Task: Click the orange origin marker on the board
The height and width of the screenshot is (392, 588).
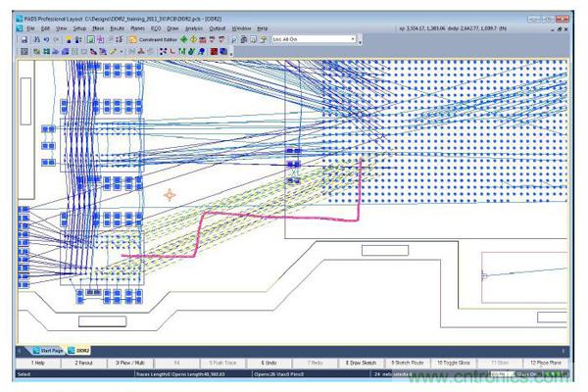Action: tap(171, 195)
